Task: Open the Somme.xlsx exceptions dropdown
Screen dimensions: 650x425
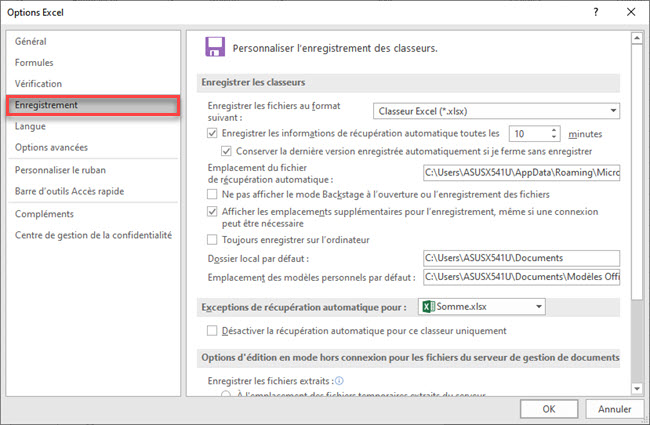Action: [481, 307]
